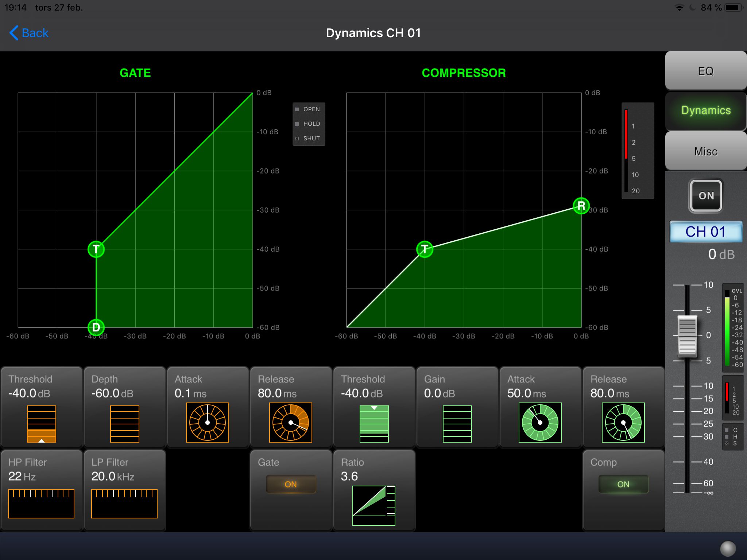Image resolution: width=747 pixels, height=560 pixels.
Task: Click the gate Release dial icon
Action: point(290,423)
